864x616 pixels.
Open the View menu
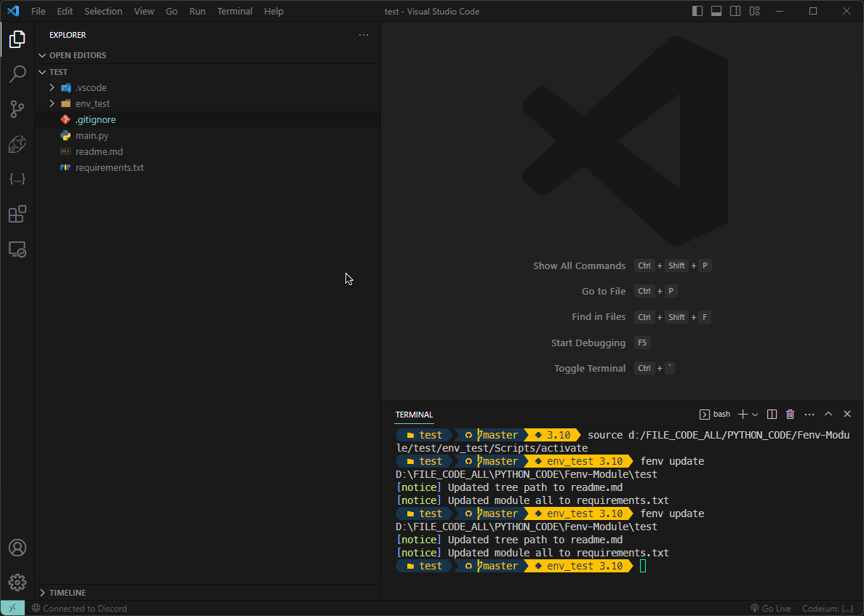coord(144,11)
